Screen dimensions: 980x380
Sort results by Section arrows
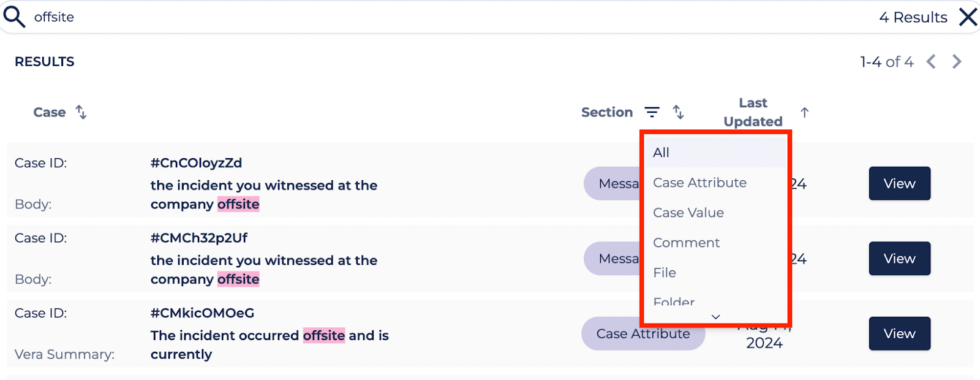tap(678, 112)
